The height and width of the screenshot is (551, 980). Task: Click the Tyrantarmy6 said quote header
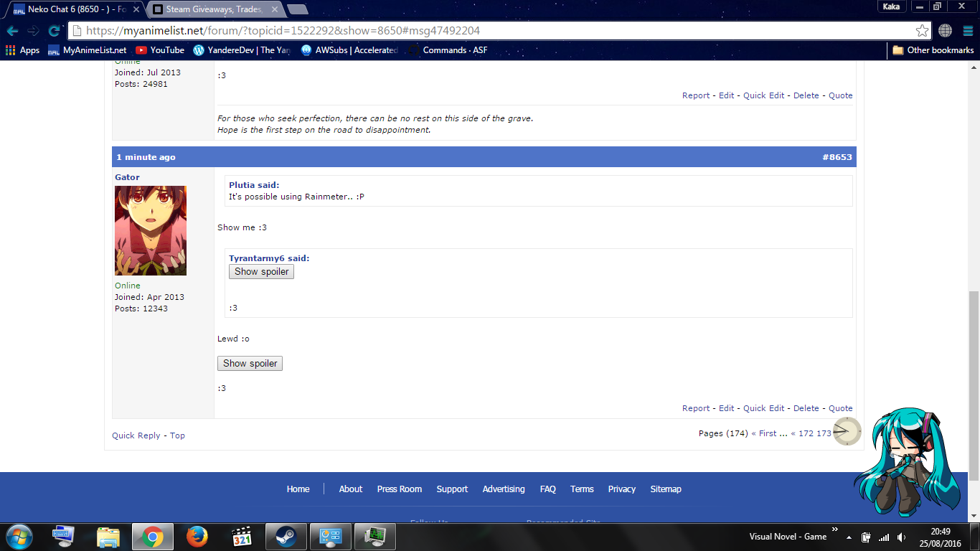pos(269,258)
